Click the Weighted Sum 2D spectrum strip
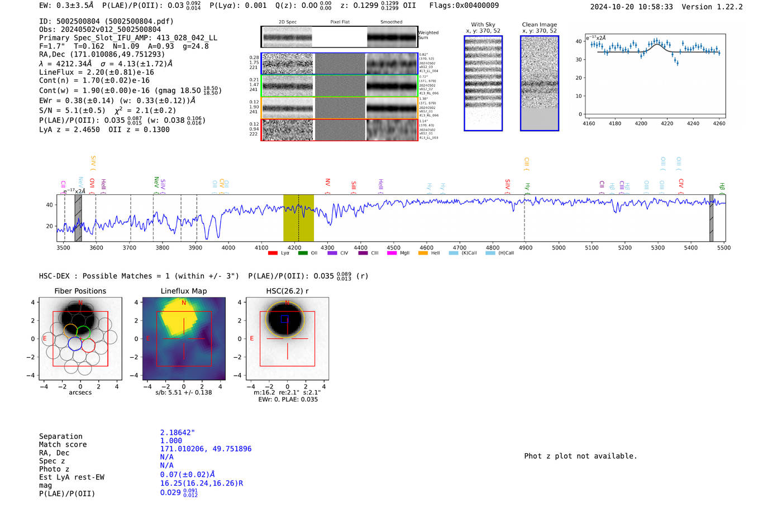 [340, 37]
